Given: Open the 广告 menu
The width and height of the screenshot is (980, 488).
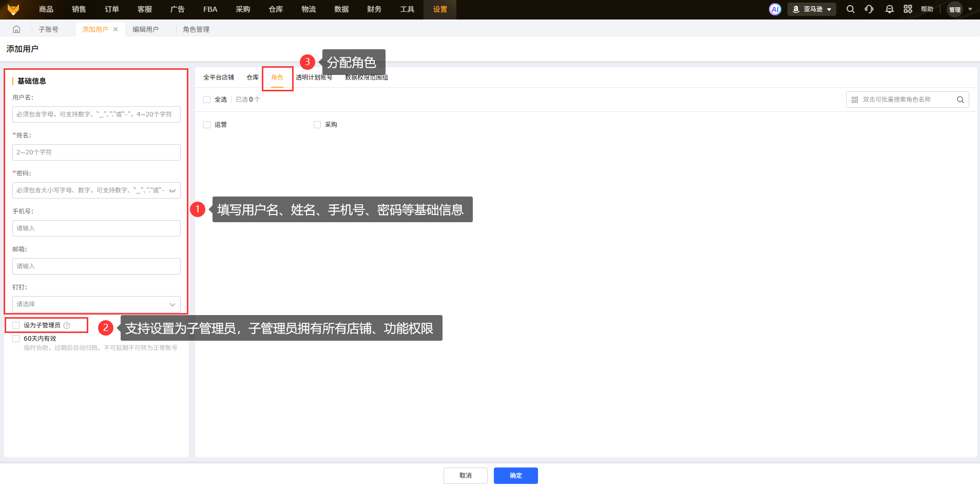Looking at the screenshot, I should tap(178, 9).
